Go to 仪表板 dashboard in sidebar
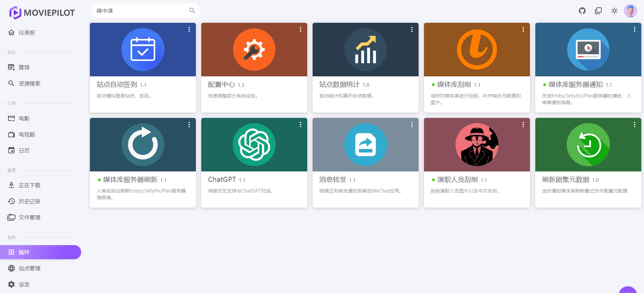The image size is (644, 293). [x=27, y=32]
